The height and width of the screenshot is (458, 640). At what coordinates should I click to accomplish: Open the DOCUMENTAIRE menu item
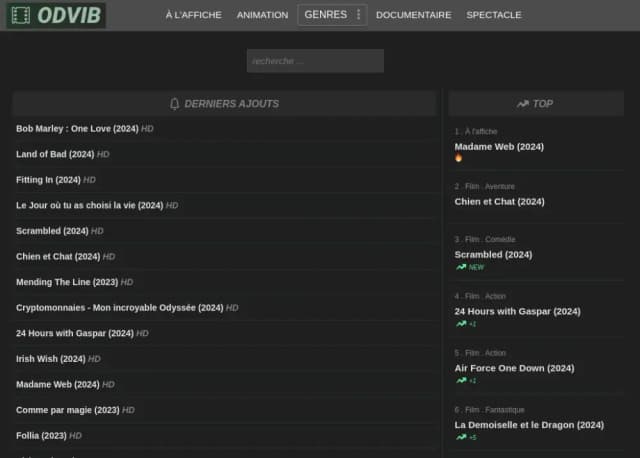[x=413, y=15]
